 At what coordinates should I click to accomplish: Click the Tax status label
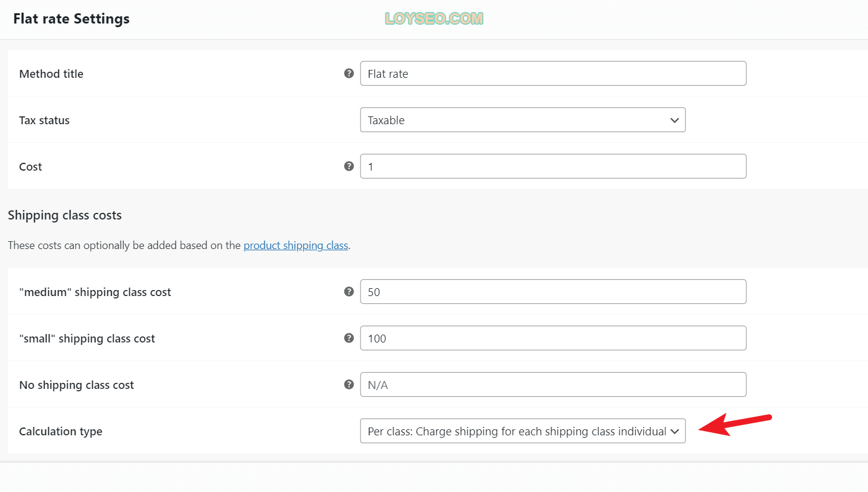45,120
